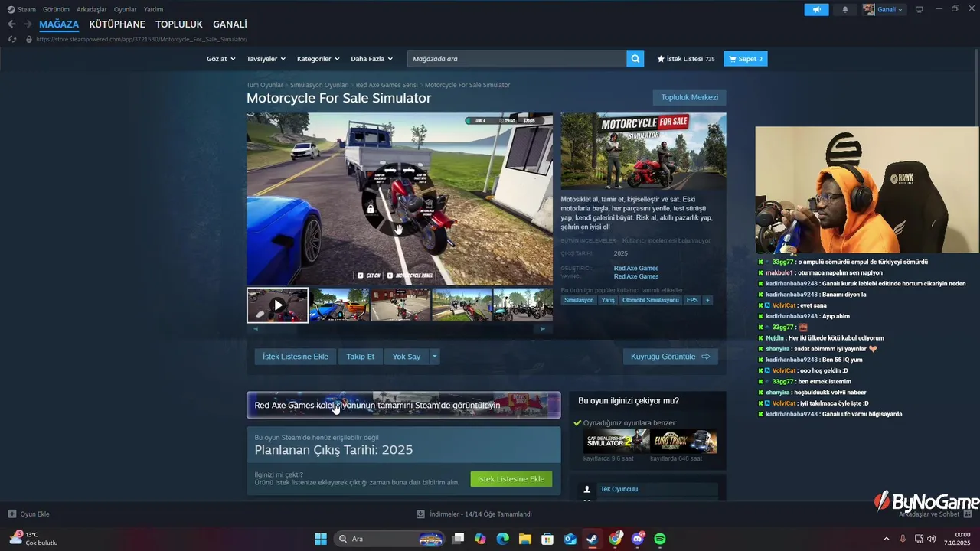Screen dimensions: 980x551
Task: Click the Red Axe Games developer link
Action: (636, 269)
